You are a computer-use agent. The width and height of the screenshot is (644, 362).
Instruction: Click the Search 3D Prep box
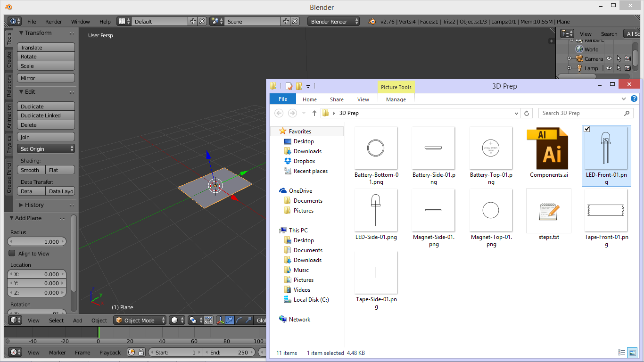tap(586, 113)
